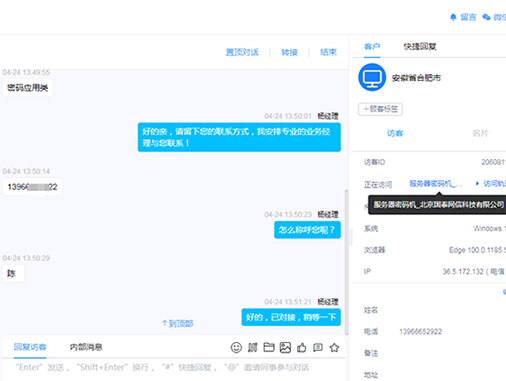Click the star favorite icon

pyautogui.click(x=334, y=348)
